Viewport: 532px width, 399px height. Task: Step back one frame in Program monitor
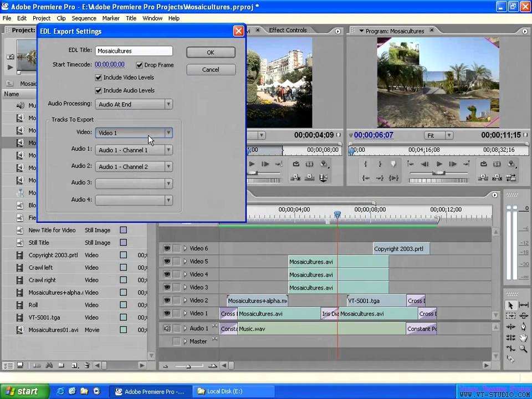coord(424,164)
